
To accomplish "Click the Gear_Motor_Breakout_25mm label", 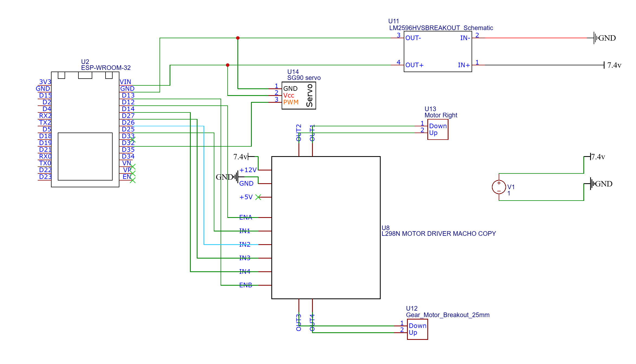I will tap(448, 315).
